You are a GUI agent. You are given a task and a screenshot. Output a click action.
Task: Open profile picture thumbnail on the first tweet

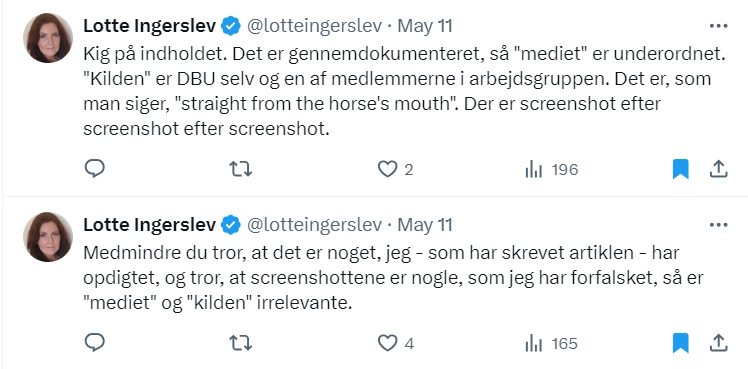48,38
